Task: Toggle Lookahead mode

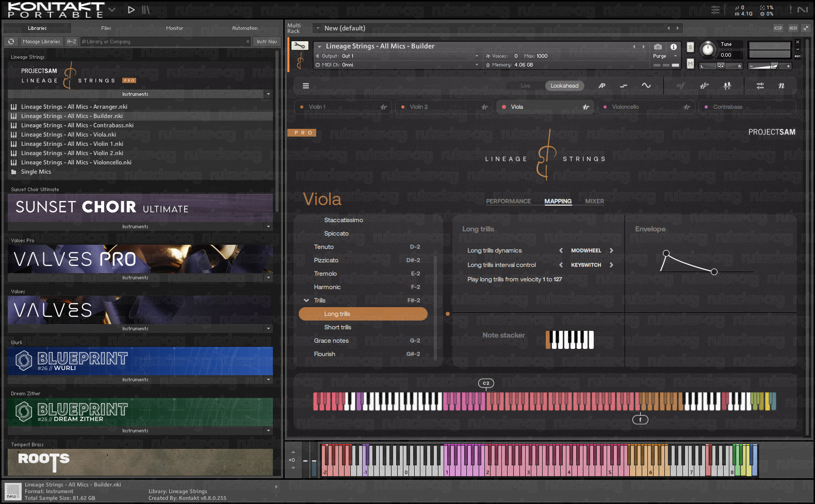Action: (564, 86)
